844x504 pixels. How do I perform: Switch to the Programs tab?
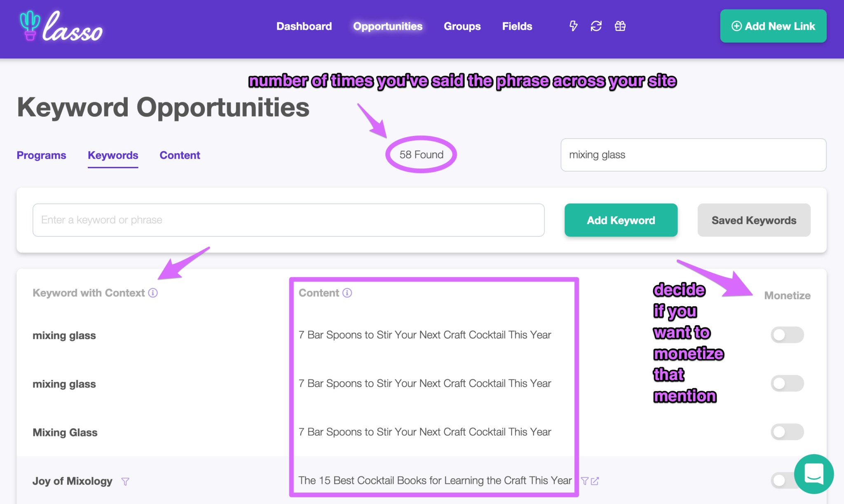click(41, 155)
